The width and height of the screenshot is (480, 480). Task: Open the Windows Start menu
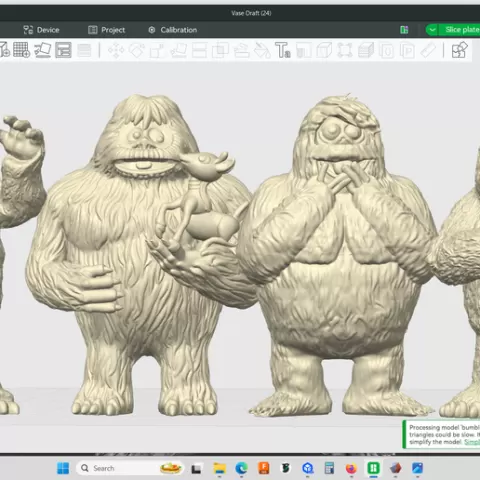(63, 468)
